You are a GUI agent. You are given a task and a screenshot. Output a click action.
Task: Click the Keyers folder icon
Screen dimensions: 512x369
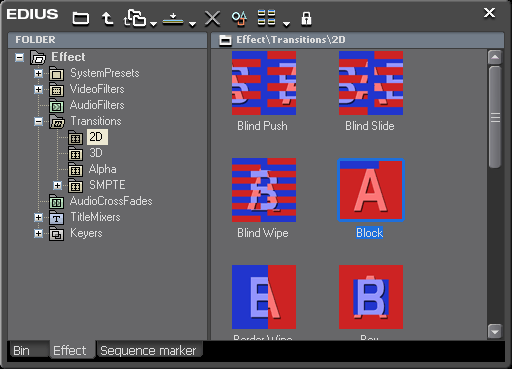(56, 234)
